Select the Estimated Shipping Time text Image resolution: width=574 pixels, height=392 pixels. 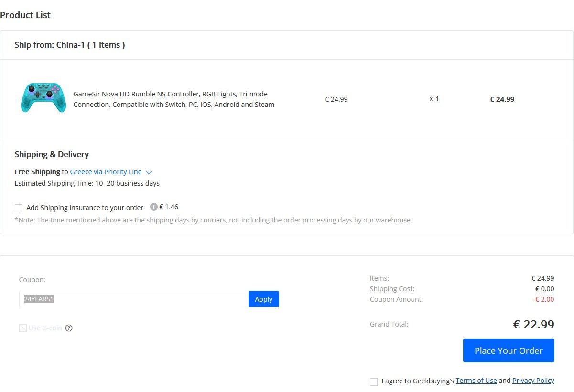87,183
